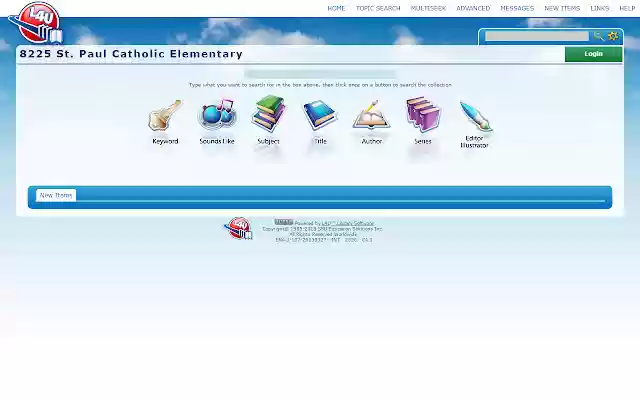
Task: Click the L4U logo at top left
Action: tap(36, 22)
